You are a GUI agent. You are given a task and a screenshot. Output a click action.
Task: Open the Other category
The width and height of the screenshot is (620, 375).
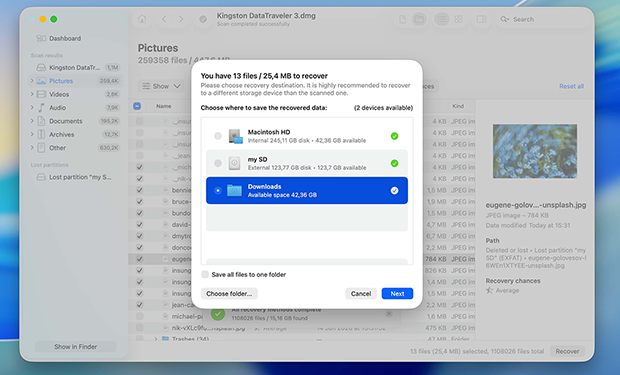[75, 148]
